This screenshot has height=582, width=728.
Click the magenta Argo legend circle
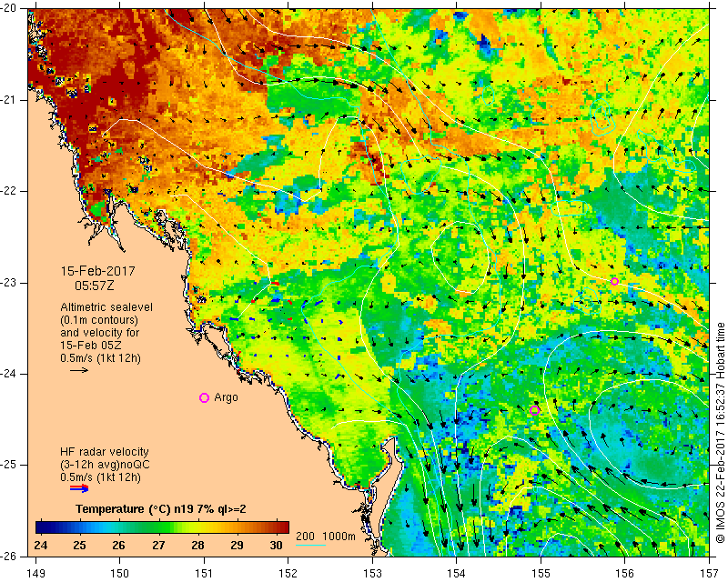point(204,397)
